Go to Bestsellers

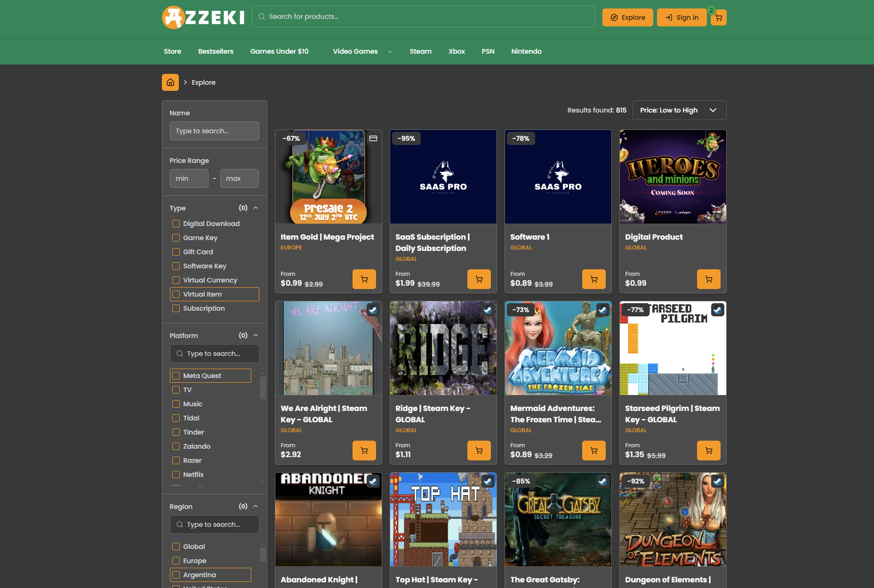216,51
